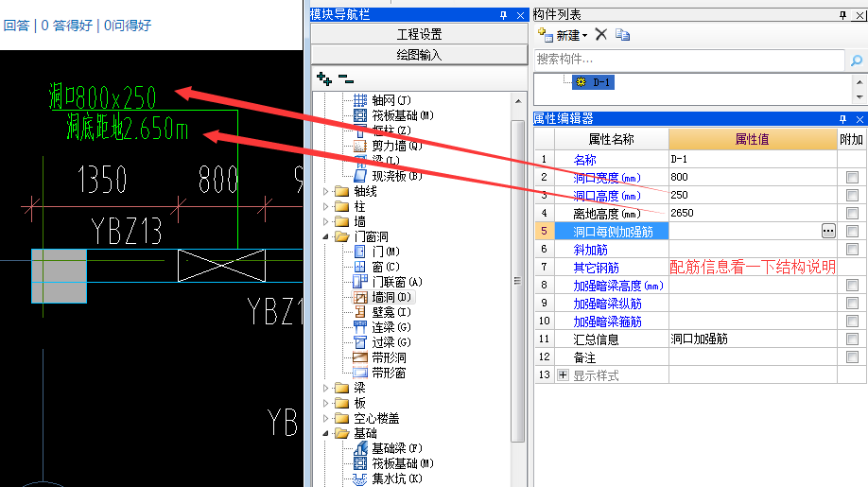The image size is (868, 487).
Task: Tick the 附加 checkbox for 加强暗梁纵筋
Action: click(x=852, y=304)
